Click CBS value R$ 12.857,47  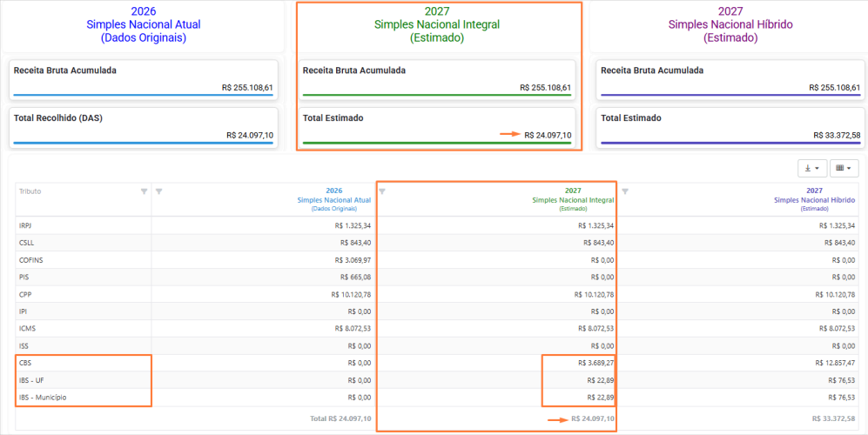[x=835, y=363]
